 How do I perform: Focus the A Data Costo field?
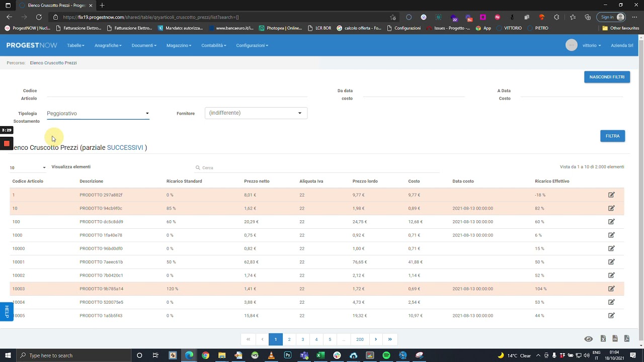coord(572,91)
